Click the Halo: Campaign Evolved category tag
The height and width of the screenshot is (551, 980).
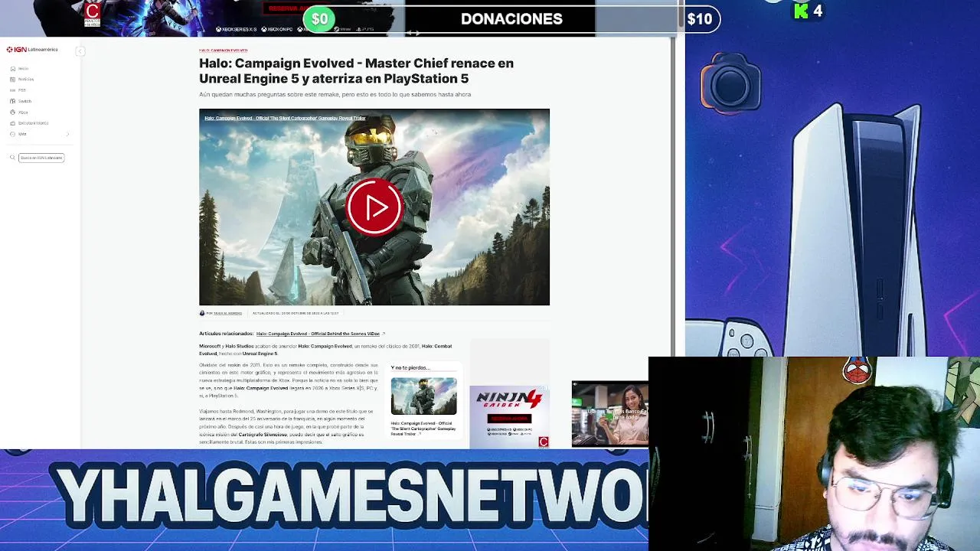[223, 51]
